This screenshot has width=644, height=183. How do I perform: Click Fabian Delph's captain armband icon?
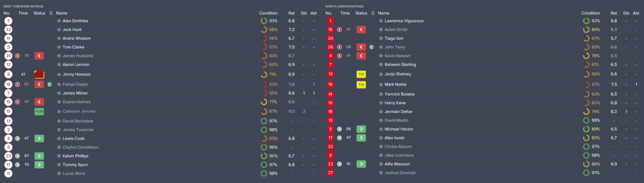50,85
